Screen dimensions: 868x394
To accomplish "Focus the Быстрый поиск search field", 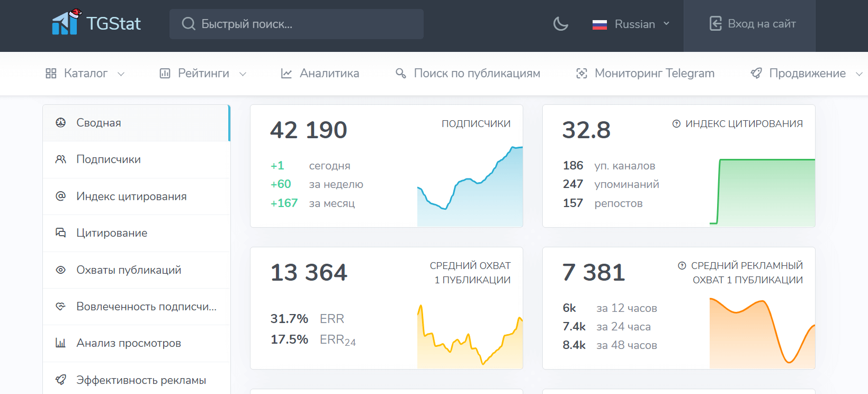I will (x=297, y=24).
